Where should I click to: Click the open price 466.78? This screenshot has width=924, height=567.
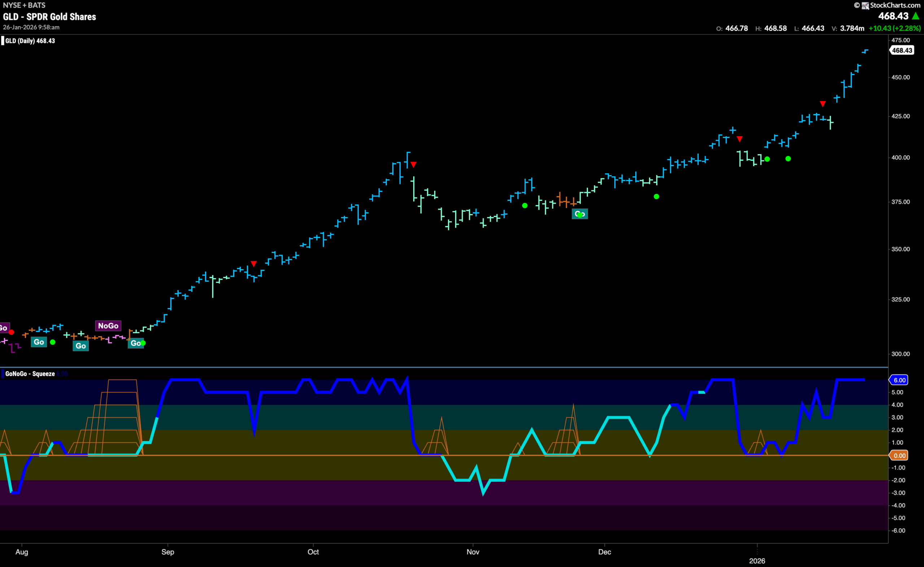tap(737, 28)
